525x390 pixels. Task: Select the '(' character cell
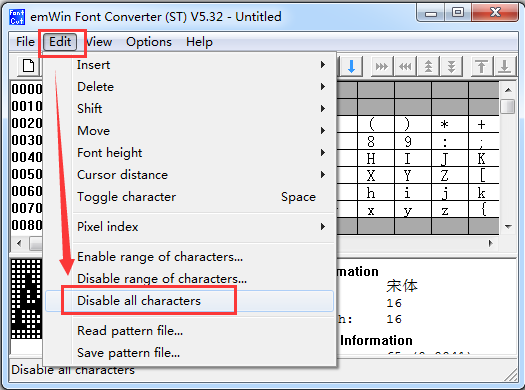point(376,124)
